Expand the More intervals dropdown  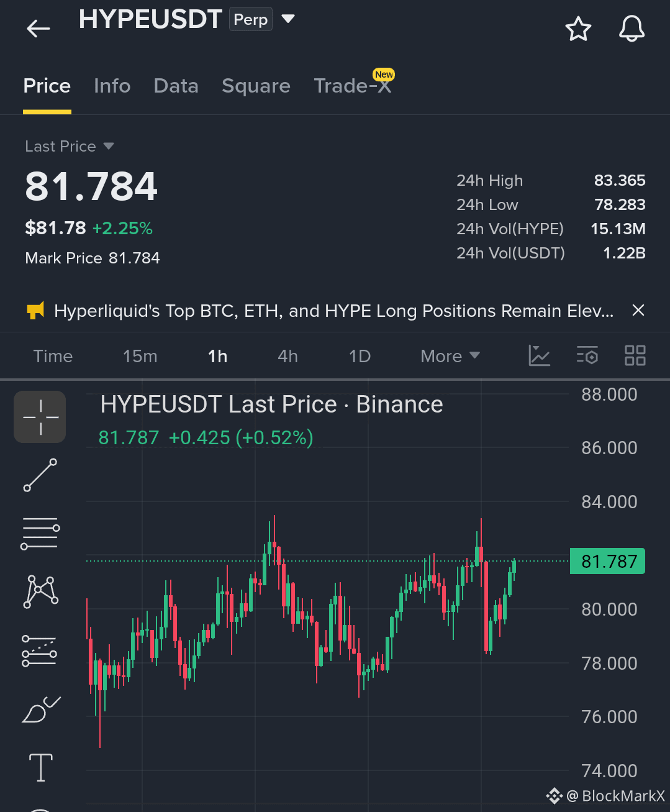[450, 356]
